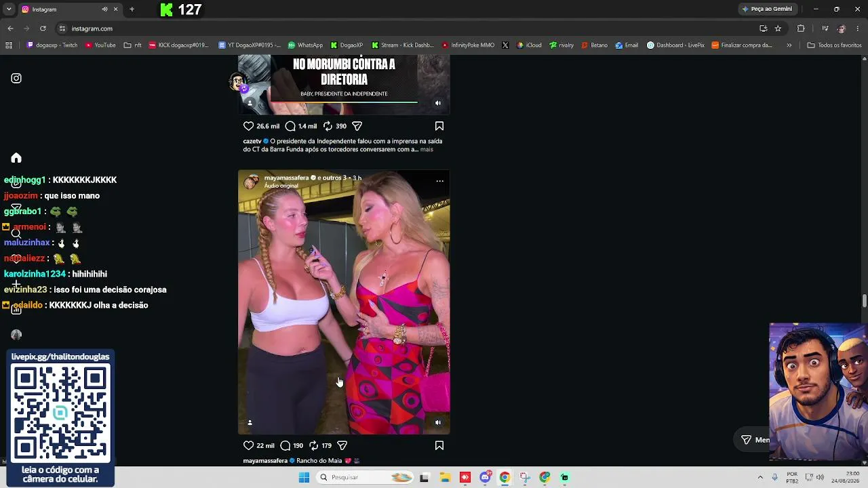The image size is (868, 488).
Task: Open comments on the cazetv post
Action: [x=290, y=126]
